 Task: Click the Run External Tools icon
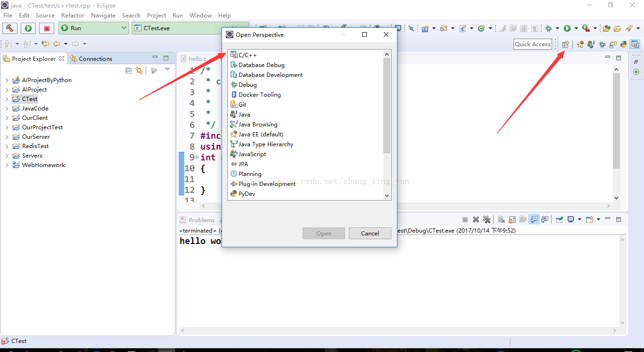586,28
